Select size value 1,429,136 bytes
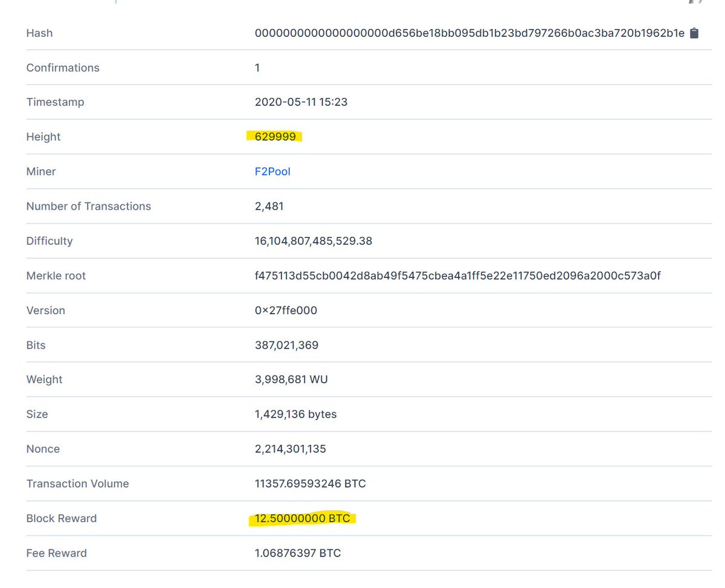 [x=296, y=414]
